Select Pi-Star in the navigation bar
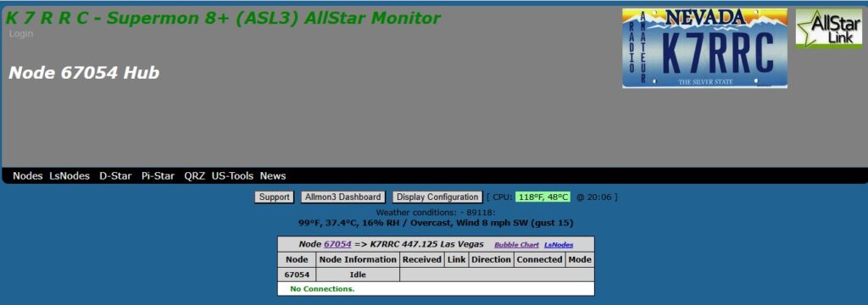Image resolution: width=868 pixels, height=305 pixels. point(158,176)
